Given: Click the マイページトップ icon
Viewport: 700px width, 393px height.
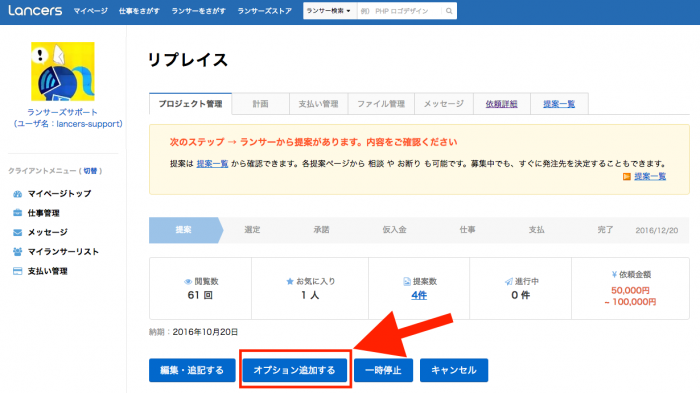Looking at the screenshot, I should [x=17, y=194].
